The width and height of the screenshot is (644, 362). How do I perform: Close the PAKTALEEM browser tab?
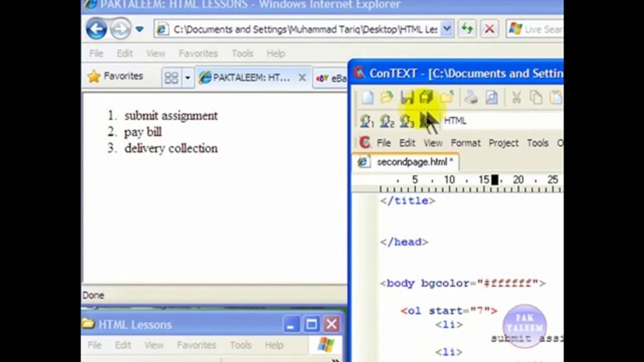(x=302, y=77)
